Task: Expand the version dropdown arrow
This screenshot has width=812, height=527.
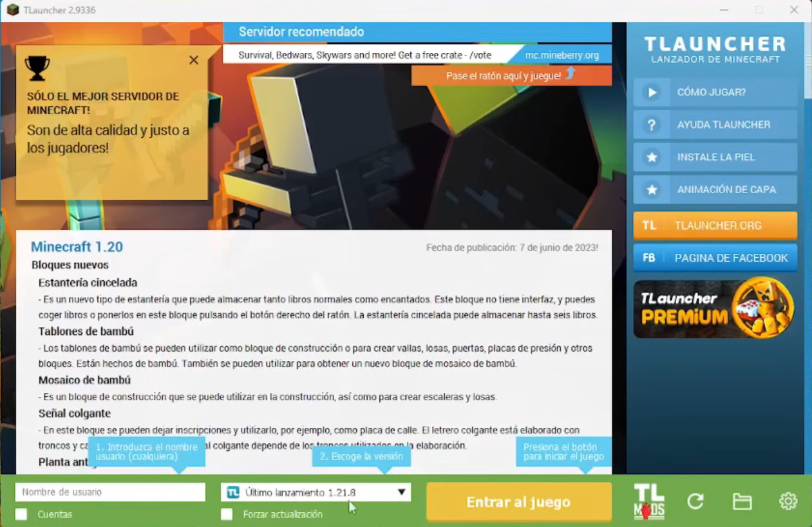Action: point(401,492)
